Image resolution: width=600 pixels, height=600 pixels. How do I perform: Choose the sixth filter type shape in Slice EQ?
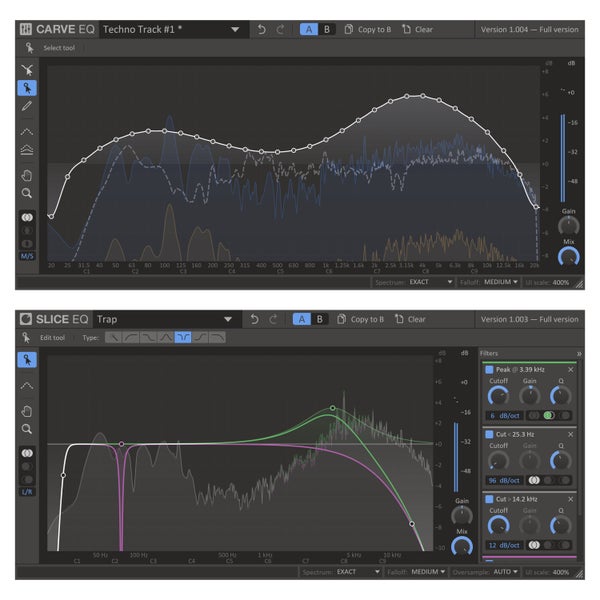click(200, 338)
